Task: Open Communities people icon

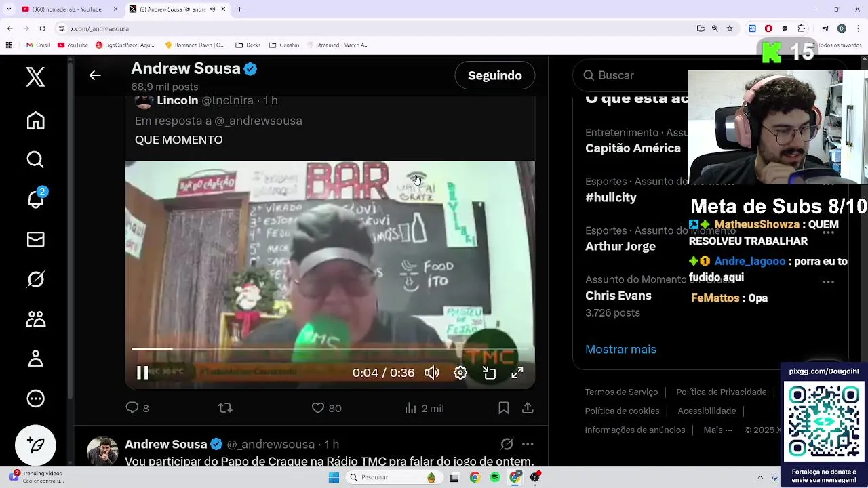Action: click(35, 319)
